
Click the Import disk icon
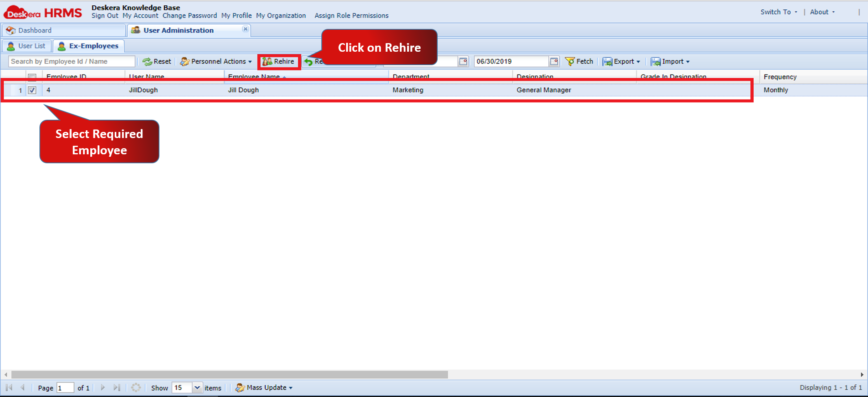click(656, 61)
